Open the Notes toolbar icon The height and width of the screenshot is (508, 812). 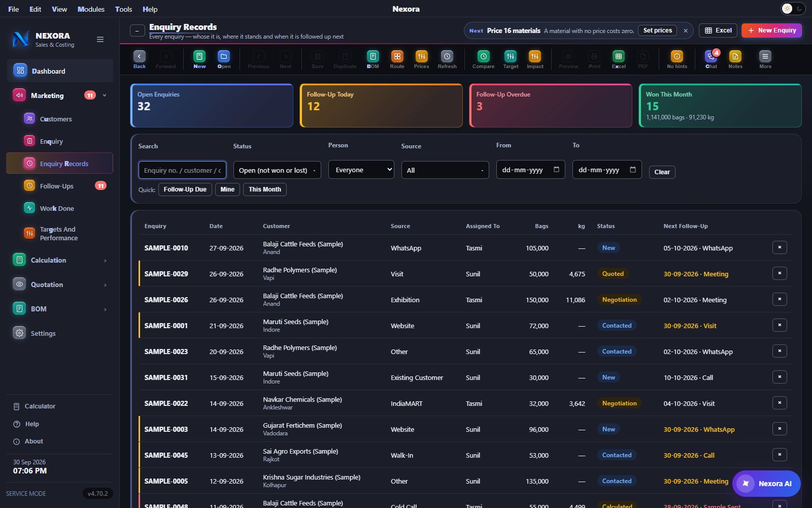735,59
